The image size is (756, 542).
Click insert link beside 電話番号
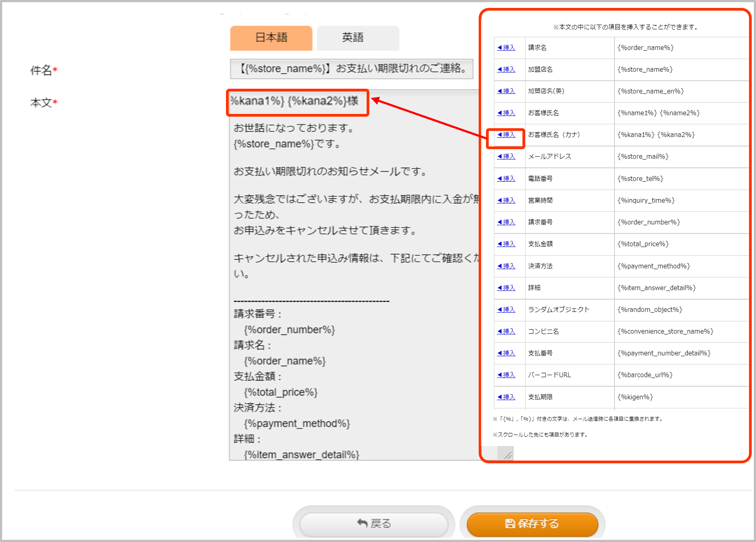(x=506, y=179)
